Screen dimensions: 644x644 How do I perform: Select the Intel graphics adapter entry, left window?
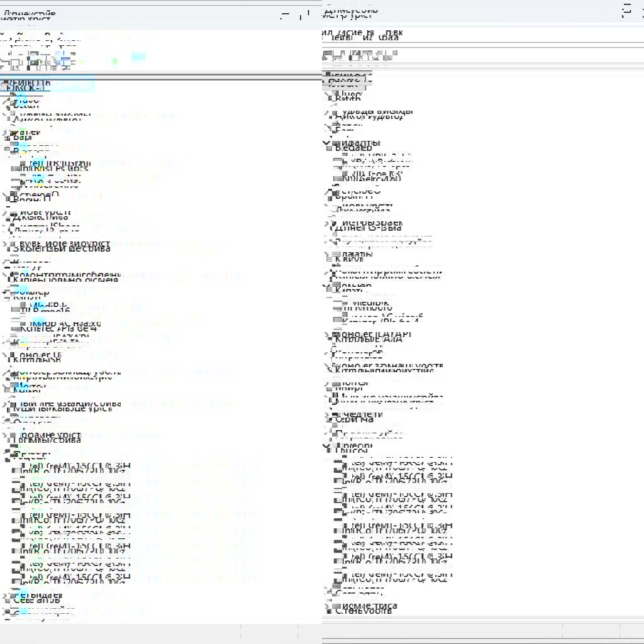pos(57,166)
